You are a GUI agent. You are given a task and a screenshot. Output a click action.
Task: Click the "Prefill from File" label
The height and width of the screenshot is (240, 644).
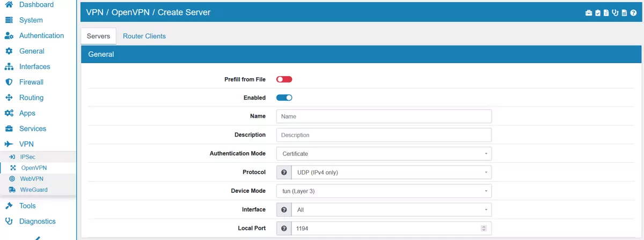tap(245, 79)
